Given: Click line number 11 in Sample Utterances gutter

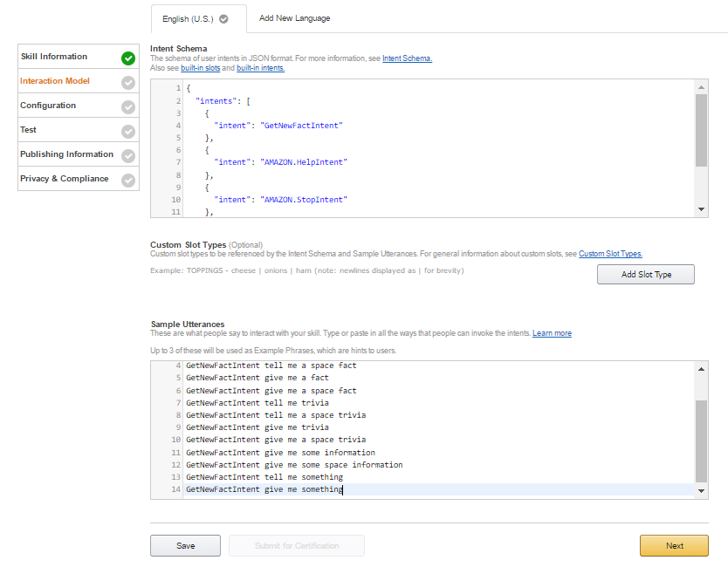Looking at the screenshot, I should (x=175, y=453).
